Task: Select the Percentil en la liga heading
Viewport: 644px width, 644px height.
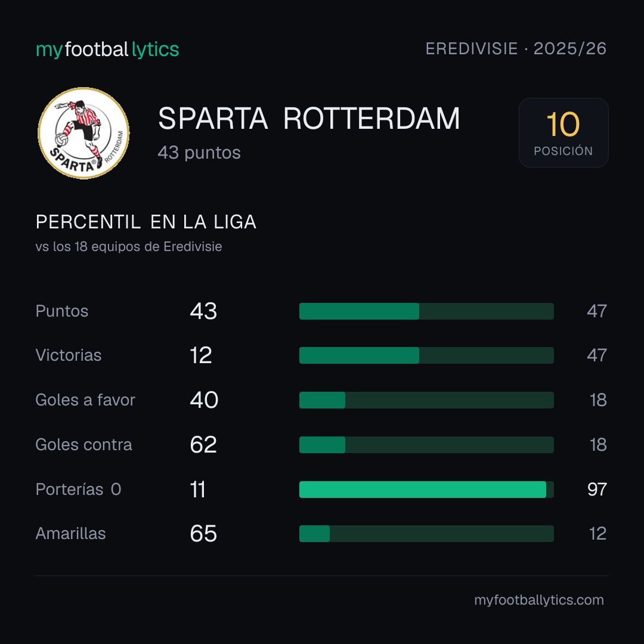Action: [146, 222]
